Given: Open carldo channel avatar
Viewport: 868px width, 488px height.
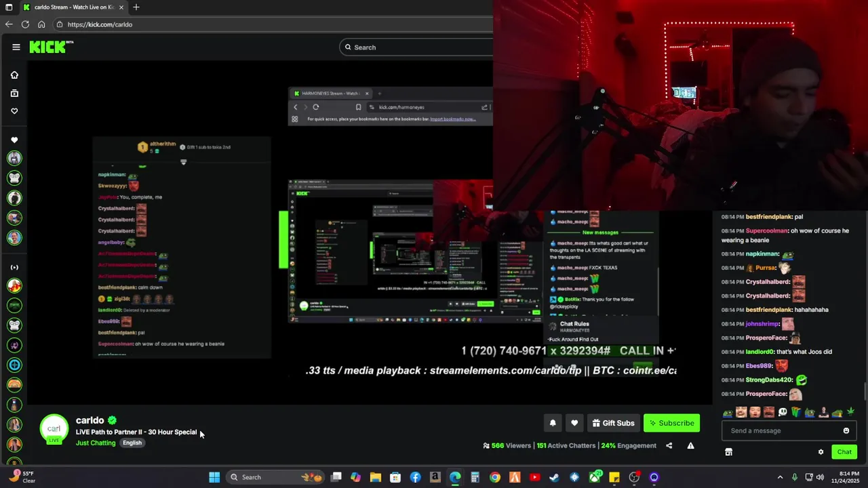Looking at the screenshot, I should pyautogui.click(x=54, y=429).
